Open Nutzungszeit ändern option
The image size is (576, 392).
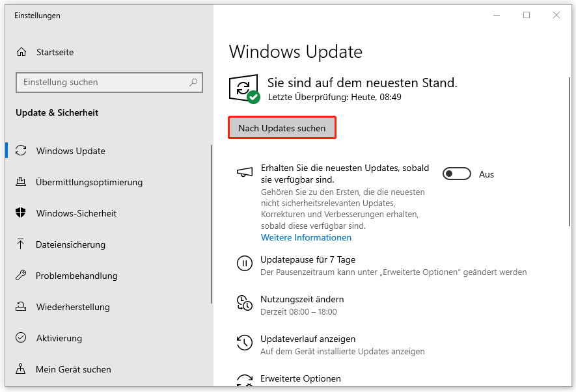[x=302, y=299]
